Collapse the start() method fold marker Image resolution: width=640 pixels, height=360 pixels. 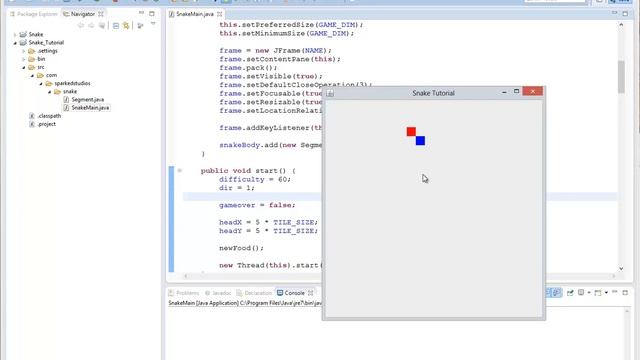pos(180,171)
